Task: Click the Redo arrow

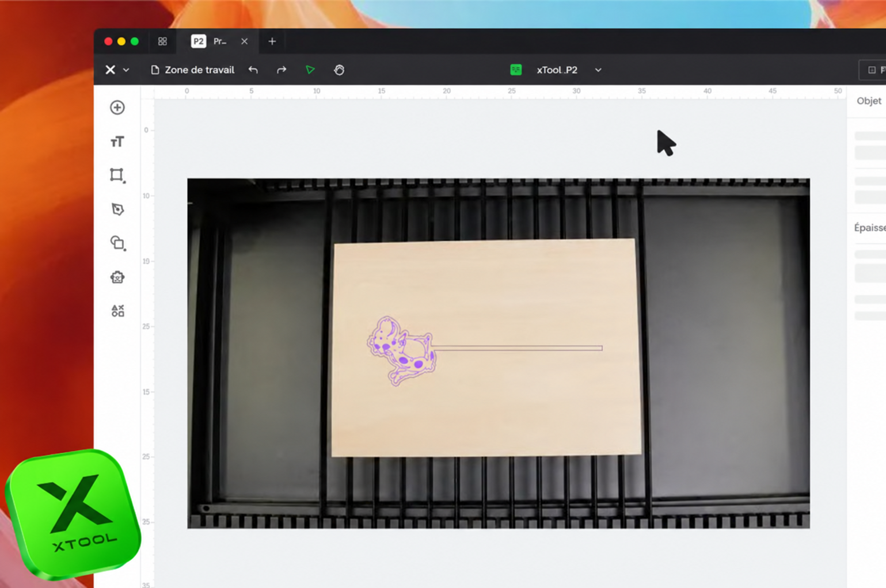Action: (282, 70)
